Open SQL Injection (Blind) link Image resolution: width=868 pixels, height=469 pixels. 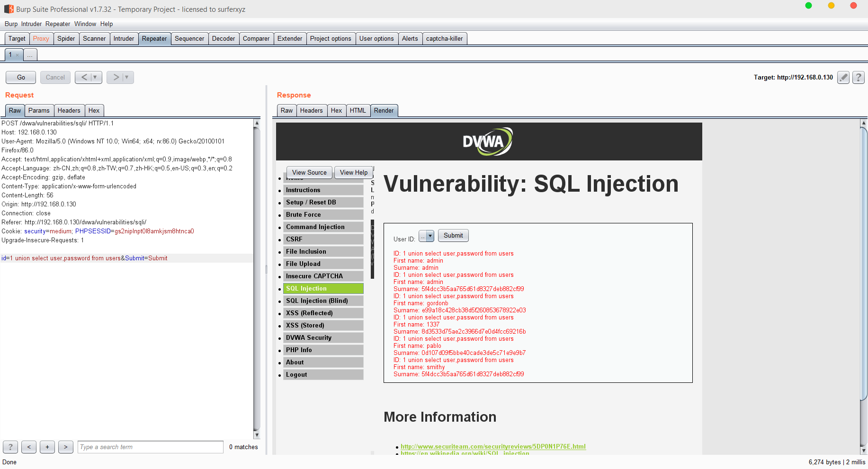[323, 301]
